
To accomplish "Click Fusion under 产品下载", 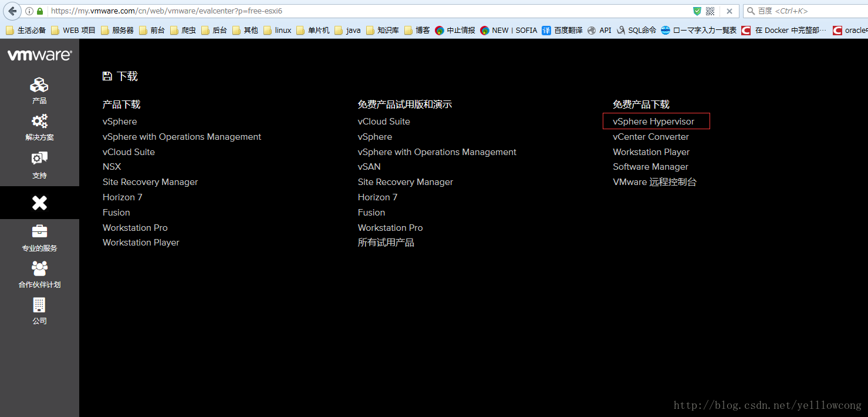I will click(116, 213).
